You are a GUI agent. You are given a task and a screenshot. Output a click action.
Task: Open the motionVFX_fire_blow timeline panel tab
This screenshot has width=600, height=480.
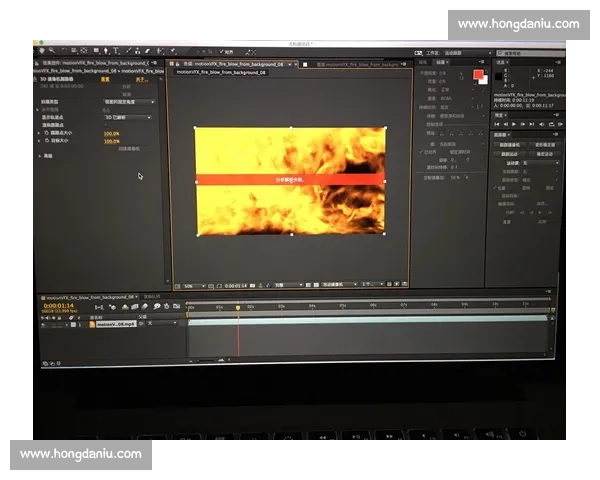[90, 297]
